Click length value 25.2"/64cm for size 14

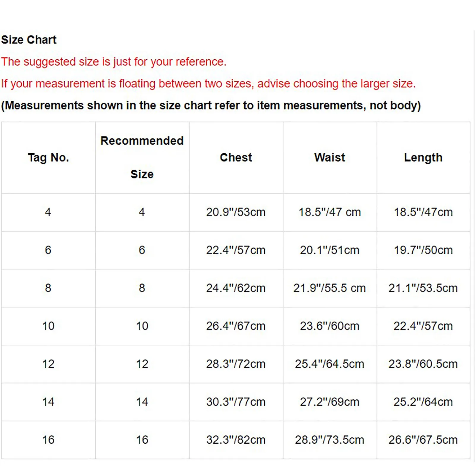pos(423,402)
